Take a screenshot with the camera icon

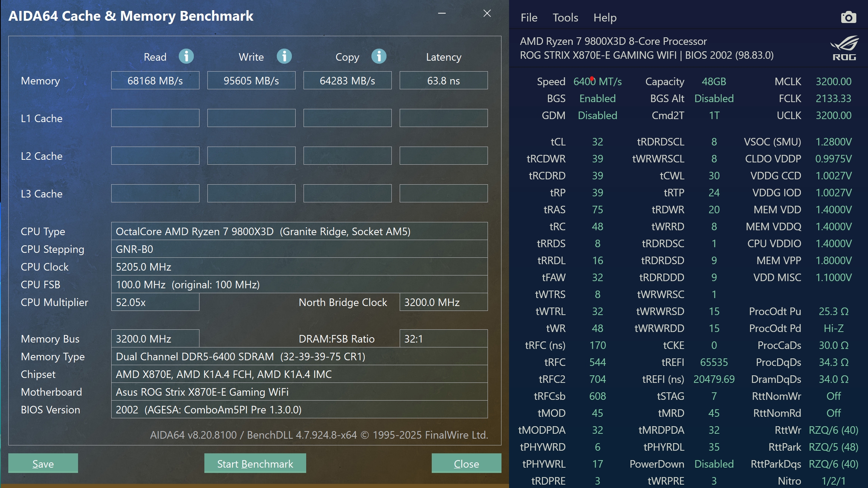point(848,17)
